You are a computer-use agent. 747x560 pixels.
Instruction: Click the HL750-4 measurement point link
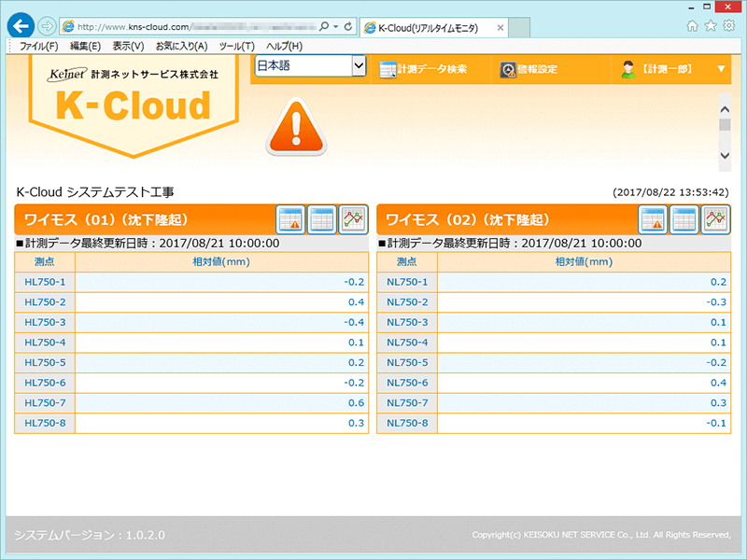[x=45, y=343]
